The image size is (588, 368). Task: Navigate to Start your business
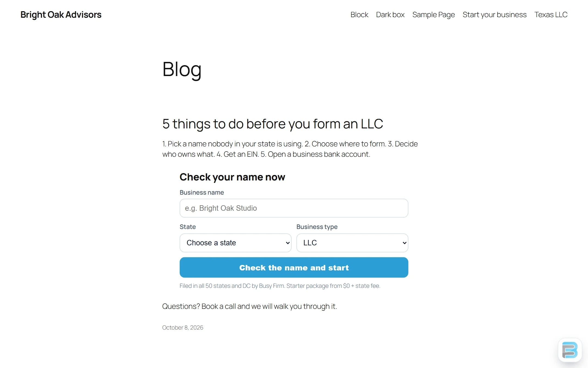(494, 15)
